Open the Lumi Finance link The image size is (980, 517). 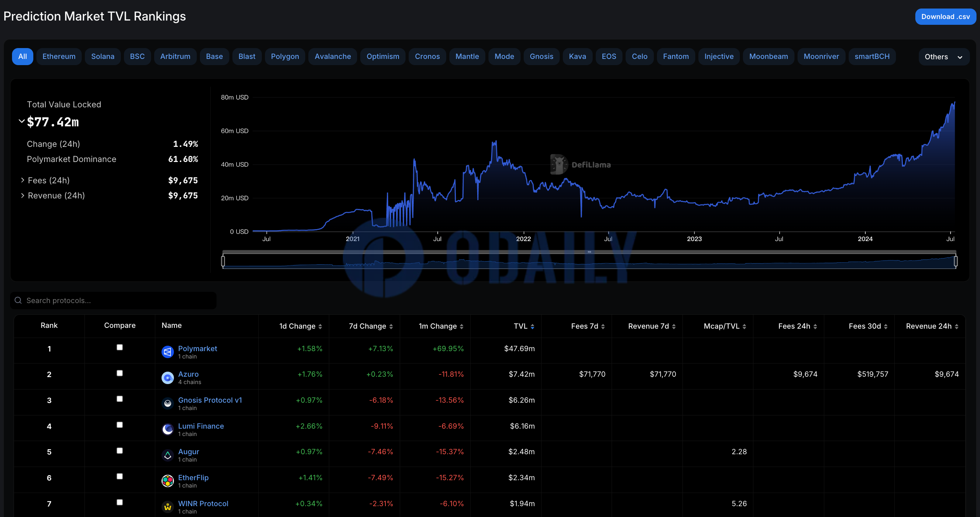pos(201,426)
